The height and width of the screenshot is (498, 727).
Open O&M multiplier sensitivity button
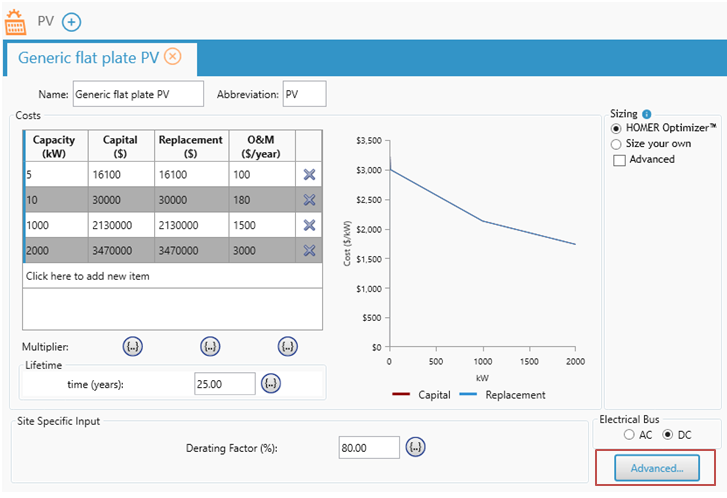[x=287, y=346]
